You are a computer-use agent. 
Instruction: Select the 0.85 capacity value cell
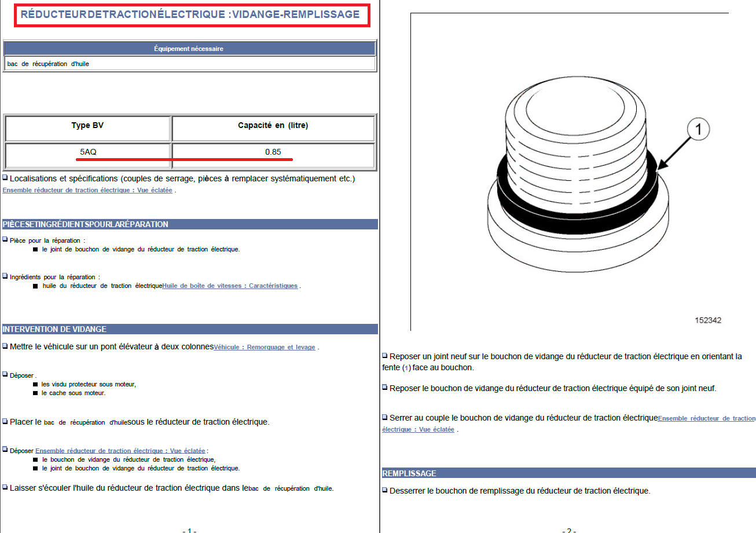pyautogui.click(x=273, y=152)
